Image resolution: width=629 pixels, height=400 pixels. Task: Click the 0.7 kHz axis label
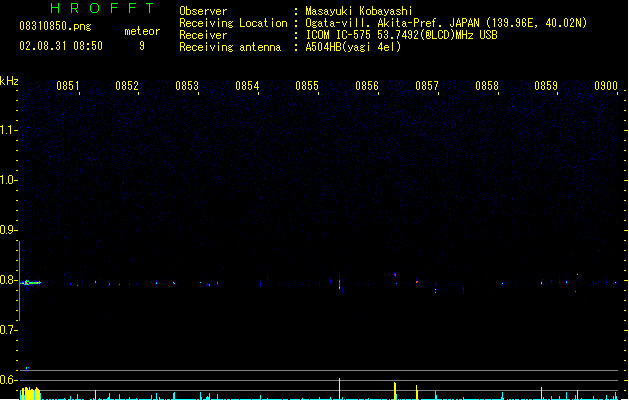coord(8,330)
